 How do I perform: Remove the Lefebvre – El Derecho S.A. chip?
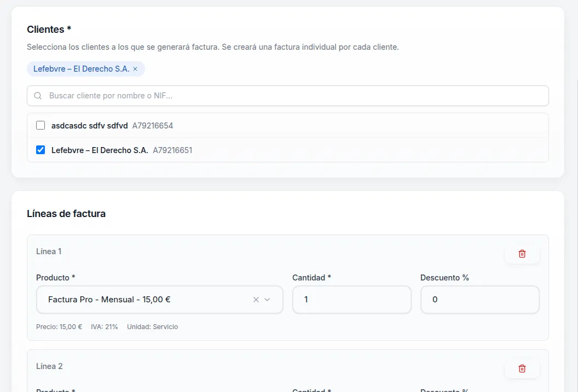pyautogui.click(x=135, y=69)
